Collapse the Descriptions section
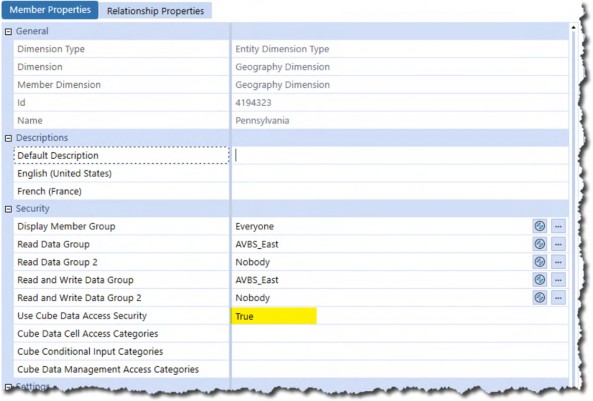The width and height of the screenshot is (593, 401). 8,138
